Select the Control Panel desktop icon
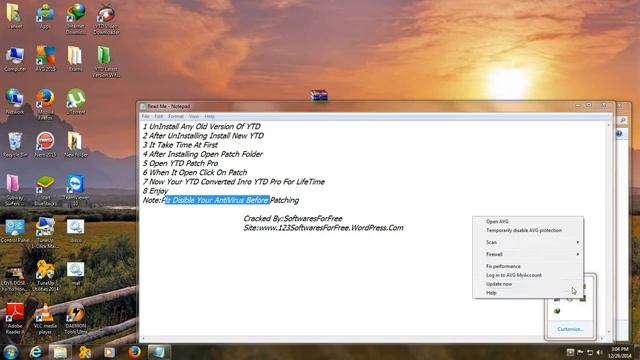 coord(15,231)
